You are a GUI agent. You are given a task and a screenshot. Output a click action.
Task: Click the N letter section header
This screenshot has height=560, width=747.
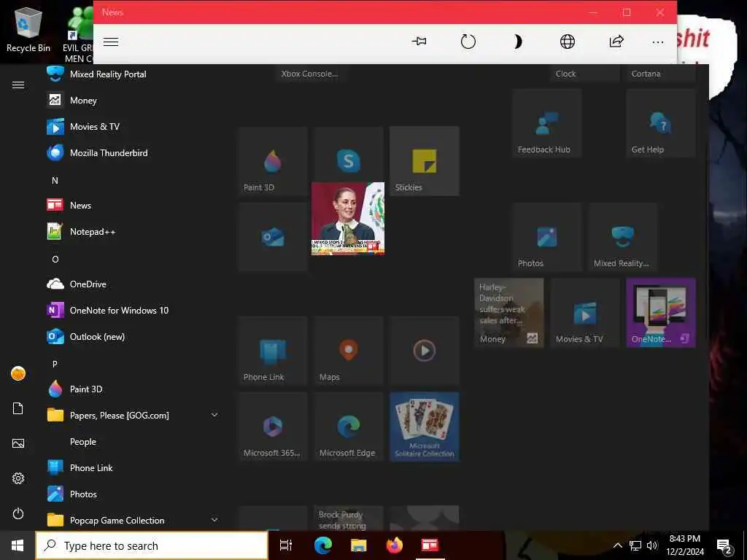pos(55,181)
